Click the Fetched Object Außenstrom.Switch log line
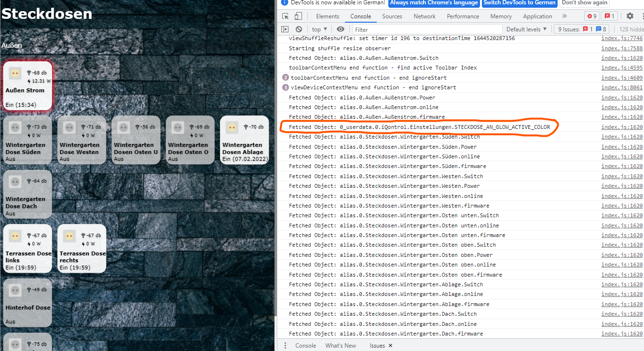Viewport: 644px width, 351px height. (364, 58)
